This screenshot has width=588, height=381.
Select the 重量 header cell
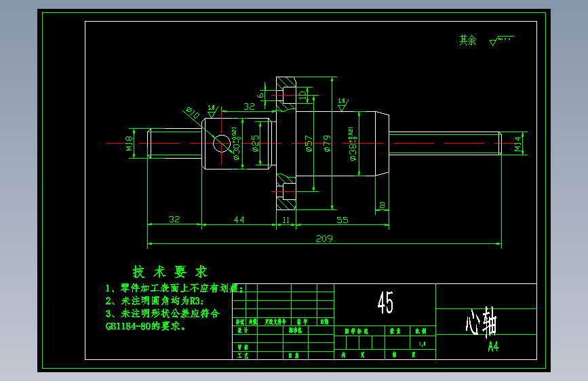click(395, 331)
